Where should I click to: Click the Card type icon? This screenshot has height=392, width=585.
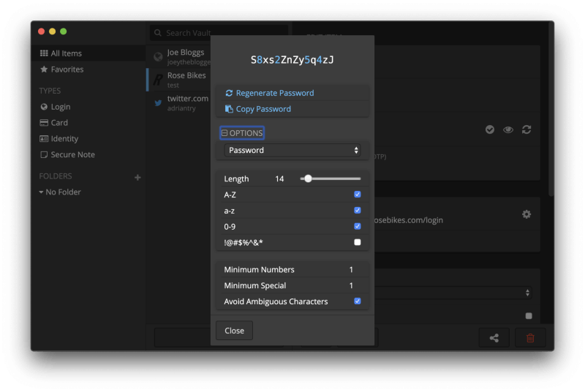(x=44, y=123)
